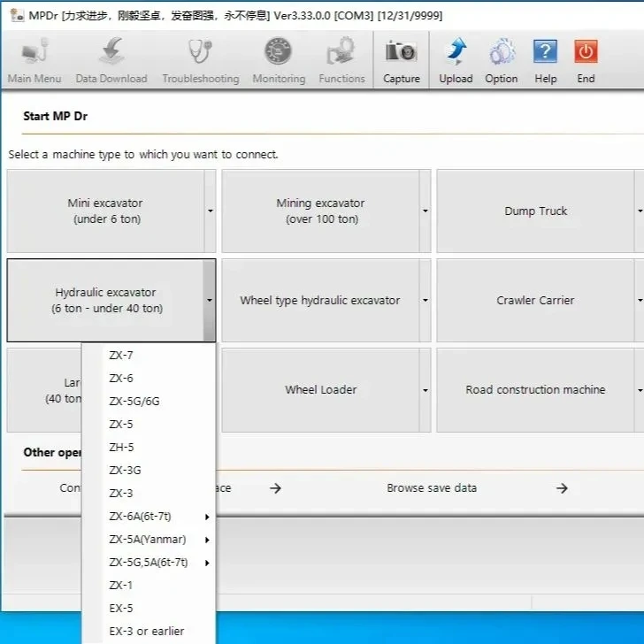
Task: Expand Mini excavator dropdown arrow
Action: 211,211
